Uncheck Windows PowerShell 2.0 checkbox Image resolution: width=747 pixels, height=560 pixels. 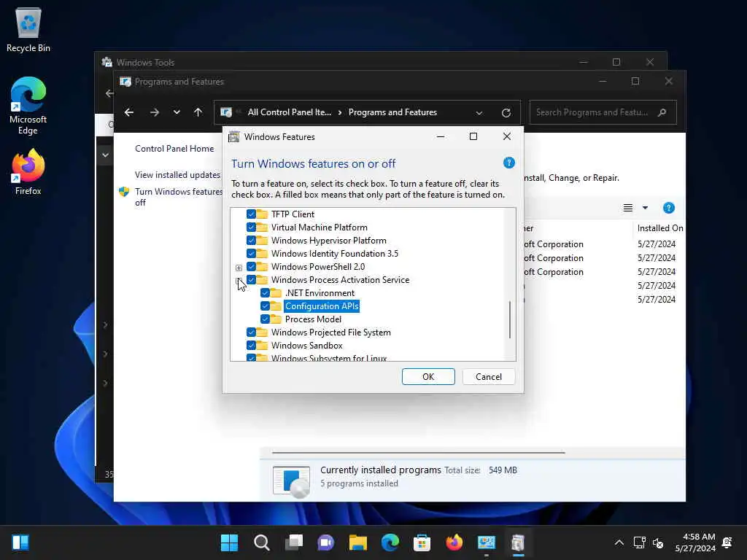click(251, 267)
